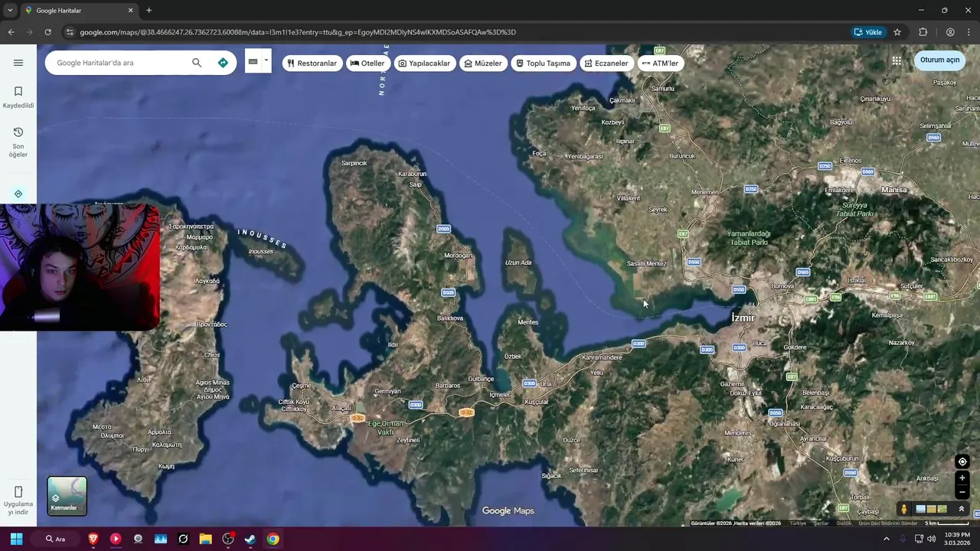Viewport: 980px width, 551px height.
Task: Click Ürün Geri Bildirimi Gönder link
Action: (888, 523)
